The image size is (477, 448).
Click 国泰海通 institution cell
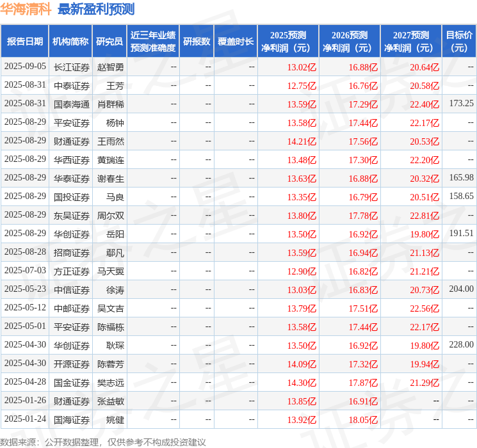click(72, 104)
